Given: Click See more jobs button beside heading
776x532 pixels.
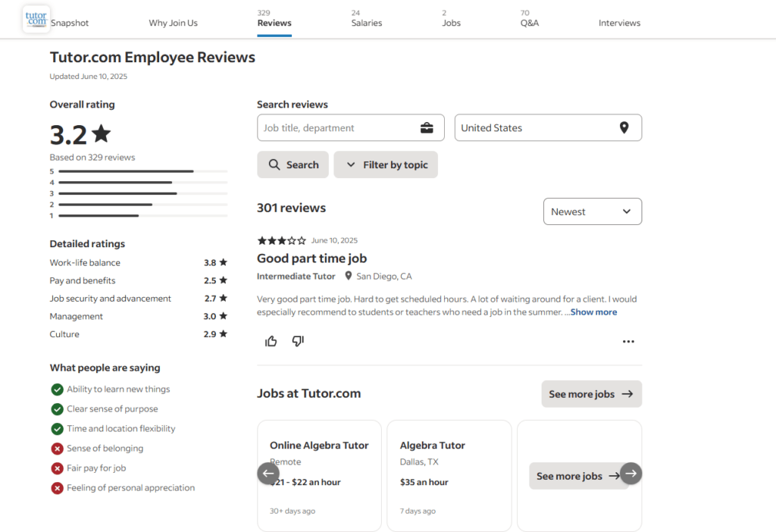Looking at the screenshot, I should pos(591,394).
